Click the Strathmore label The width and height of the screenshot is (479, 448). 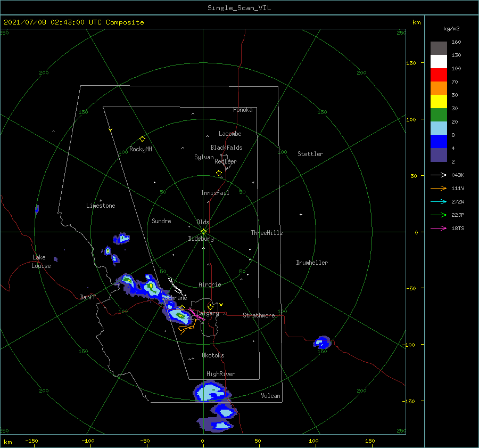pyautogui.click(x=259, y=315)
